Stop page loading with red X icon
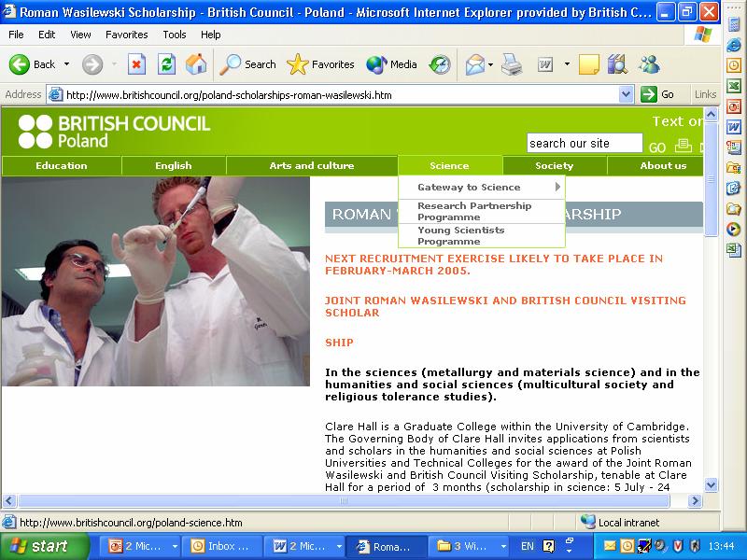The image size is (747, 560). (x=136, y=64)
